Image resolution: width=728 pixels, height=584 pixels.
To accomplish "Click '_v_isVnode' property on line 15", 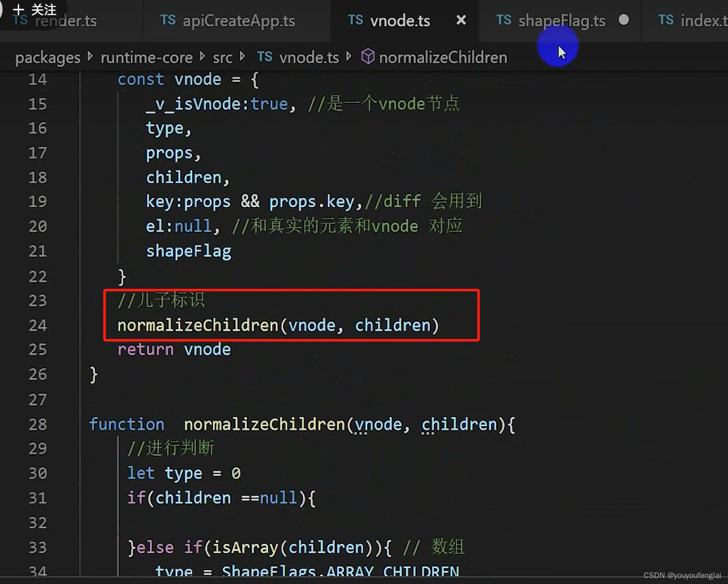I will (193, 104).
